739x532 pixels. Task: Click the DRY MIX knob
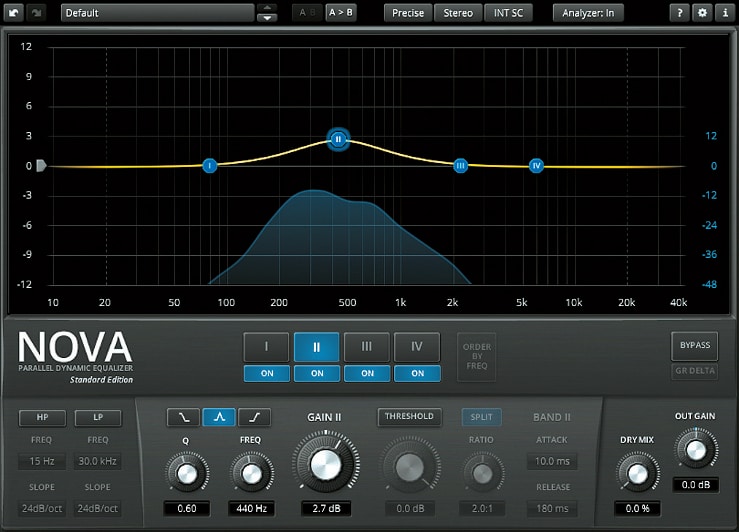(x=637, y=473)
